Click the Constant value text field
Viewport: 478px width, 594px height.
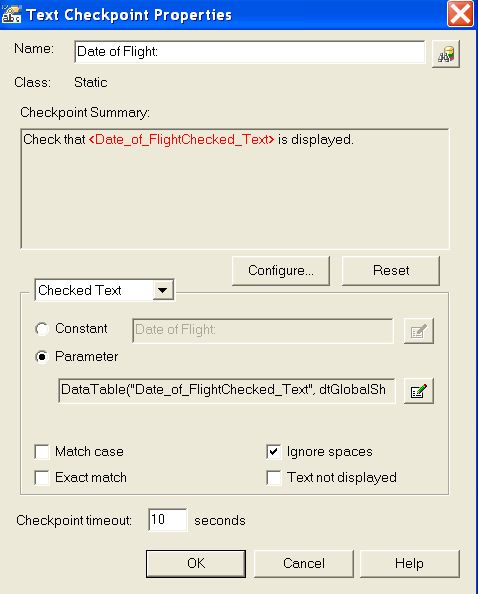tap(263, 330)
